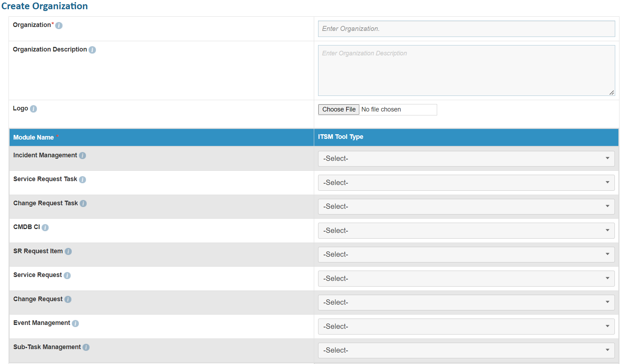Click the Service Request info tooltip
This screenshot has height=364, width=628.
point(67,275)
